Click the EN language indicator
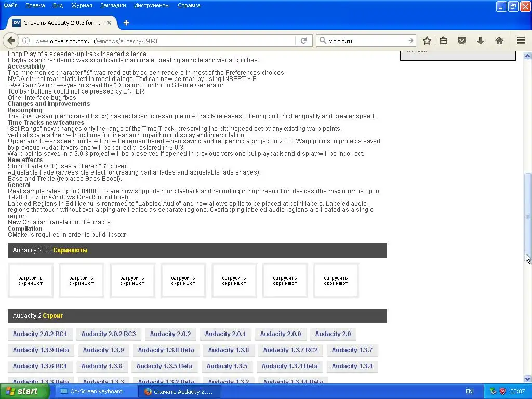Image resolution: width=532 pixels, height=399 pixels. (x=469, y=392)
